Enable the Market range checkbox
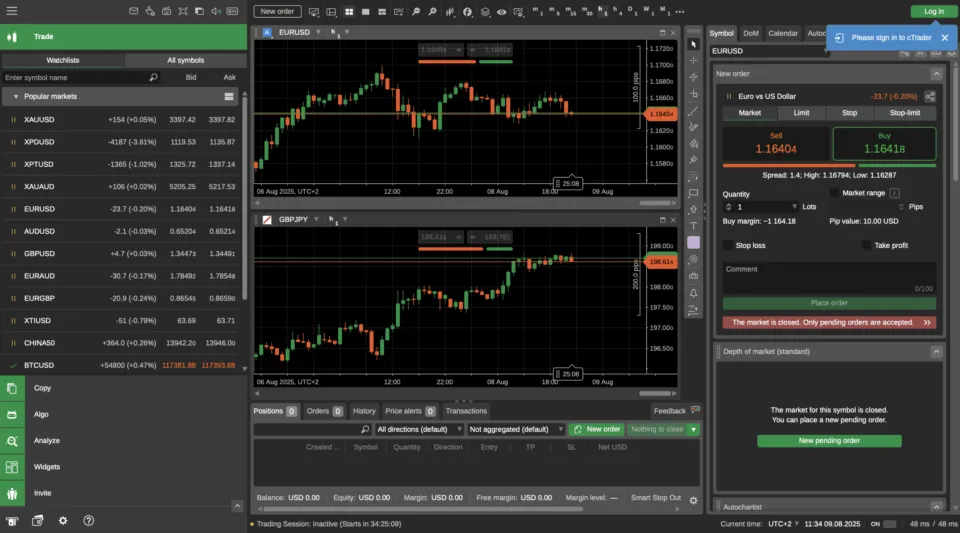The width and height of the screenshot is (960, 533). pos(834,192)
